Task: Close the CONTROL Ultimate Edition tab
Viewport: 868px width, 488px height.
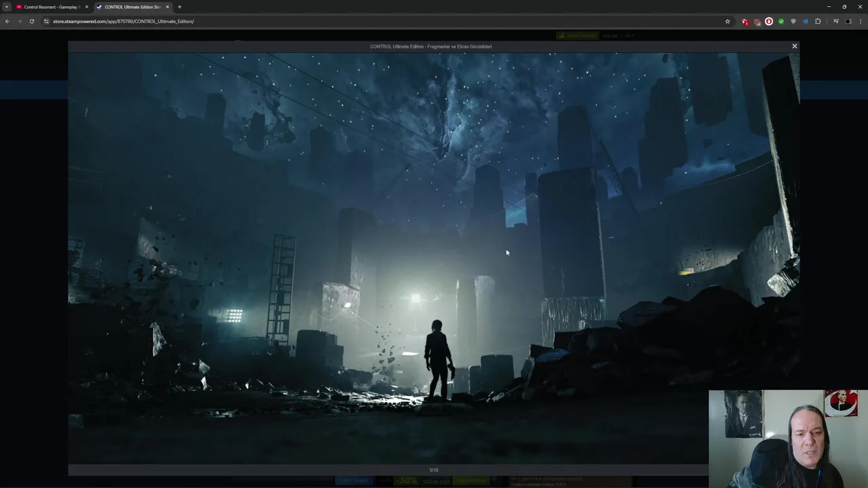Action: [167, 7]
